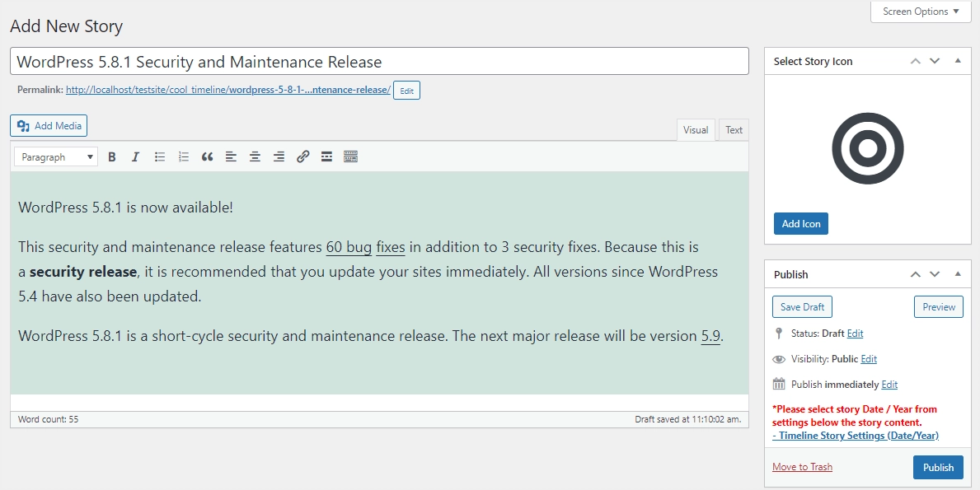Image resolution: width=980 pixels, height=490 pixels.
Task: Align text center
Action: [x=255, y=156]
